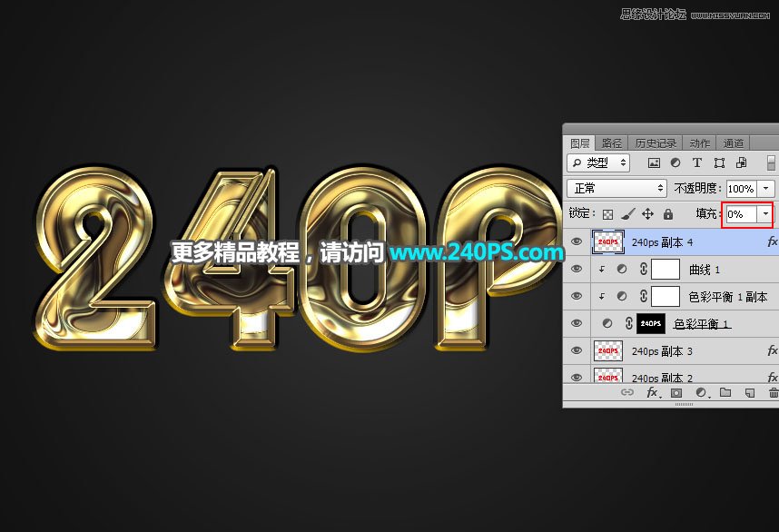The image size is (779, 532).
Task: Click mask link icon on 曲线 1 layer
Action: [643, 270]
